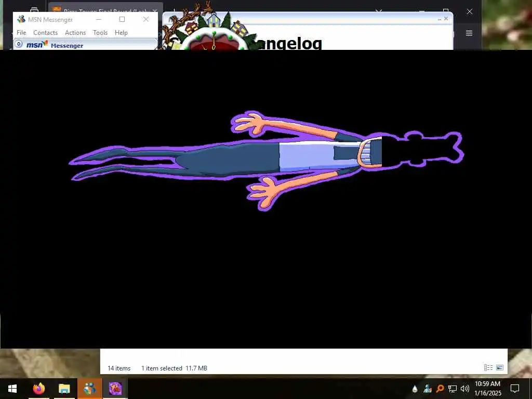
Task: Open the Firefox hamburger application menu
Action: pyautogui.click(x=469, y=33)
